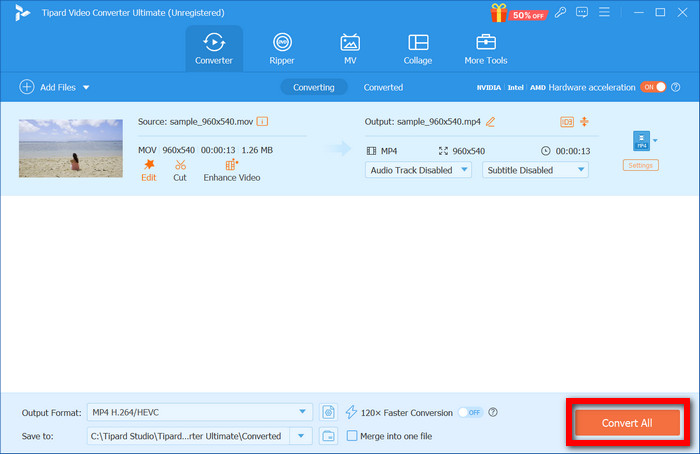
Task: Open the Enhance Video tool
Action: point(232,171)
